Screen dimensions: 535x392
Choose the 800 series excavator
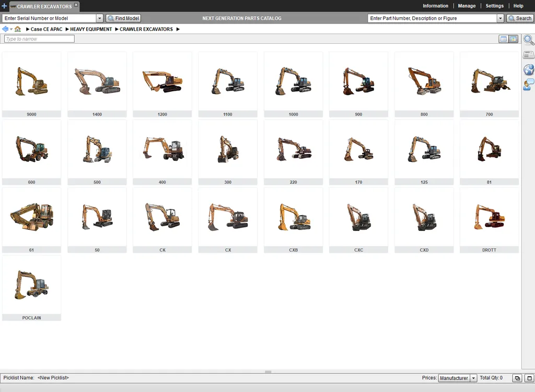[x=424, y=85]
